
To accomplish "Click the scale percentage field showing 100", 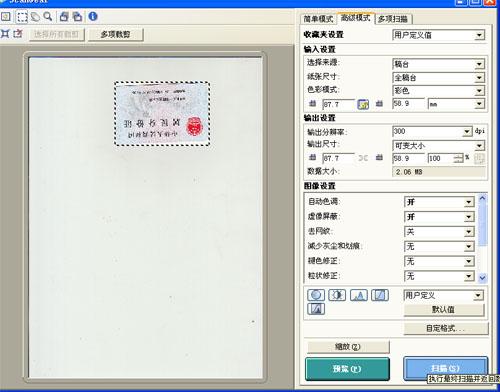I will click(441, 158).
